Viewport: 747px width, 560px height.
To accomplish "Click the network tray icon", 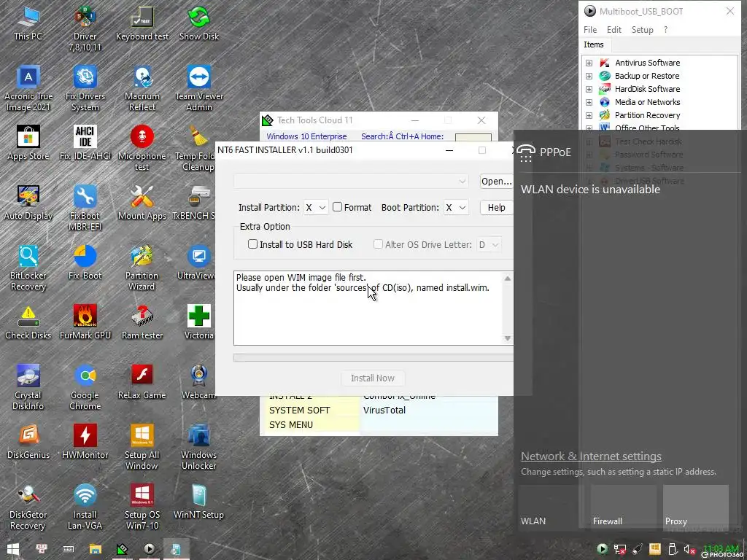I will point(620,550).
